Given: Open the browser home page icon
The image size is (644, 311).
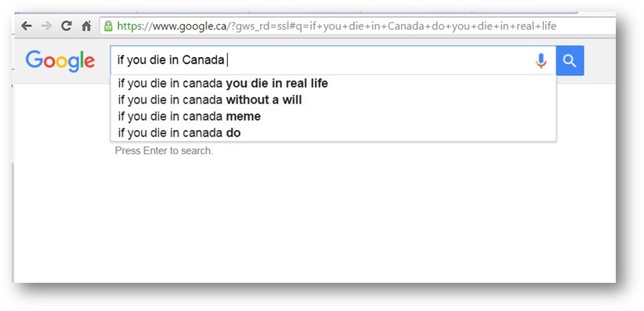Looking at the screenshot, I should (x=86, y=26).
